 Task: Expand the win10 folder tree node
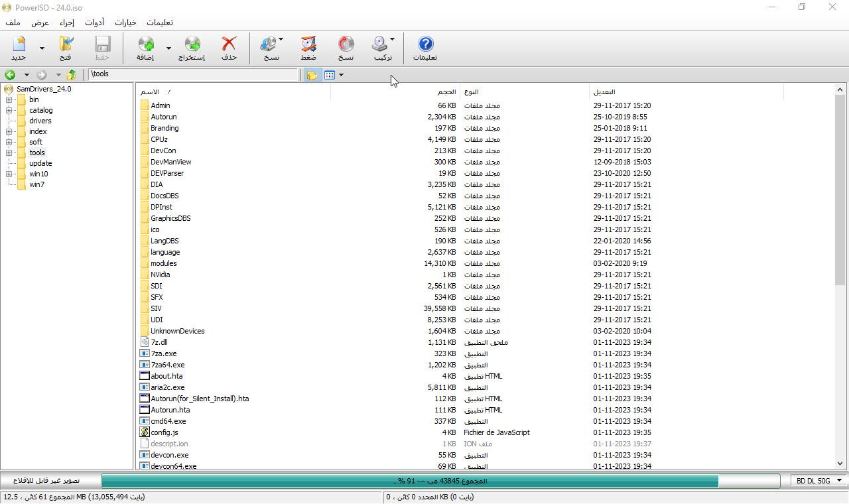9,174
